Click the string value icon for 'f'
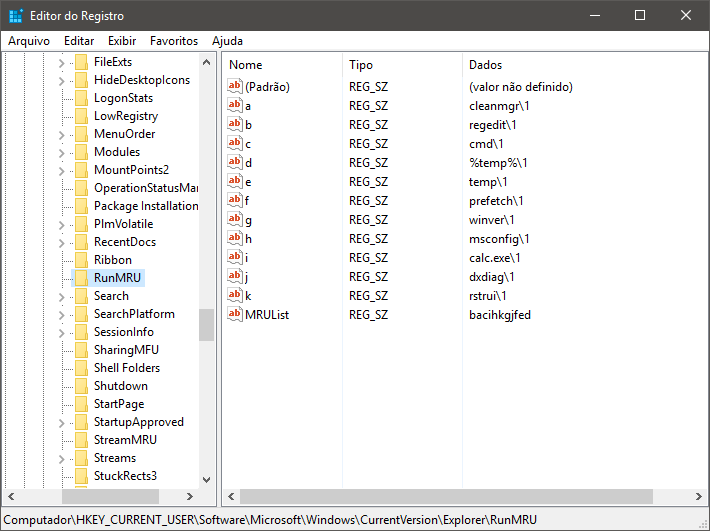The width and height of the screenshot is (710, 531). [x=235, y=201]
